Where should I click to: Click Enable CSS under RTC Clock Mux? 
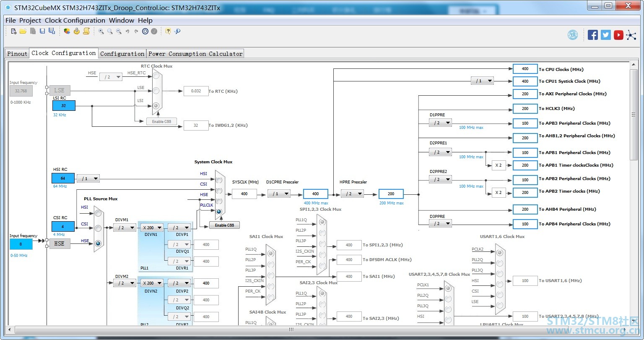161,121
